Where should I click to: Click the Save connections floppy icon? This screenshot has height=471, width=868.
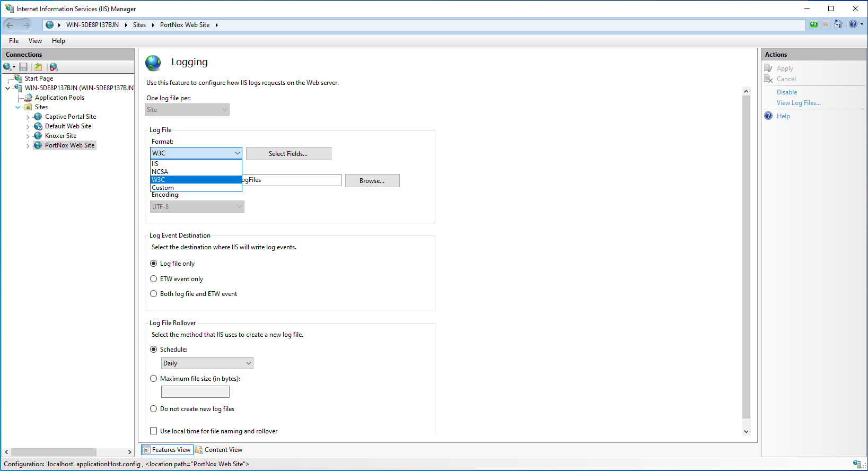click(23, 67)
